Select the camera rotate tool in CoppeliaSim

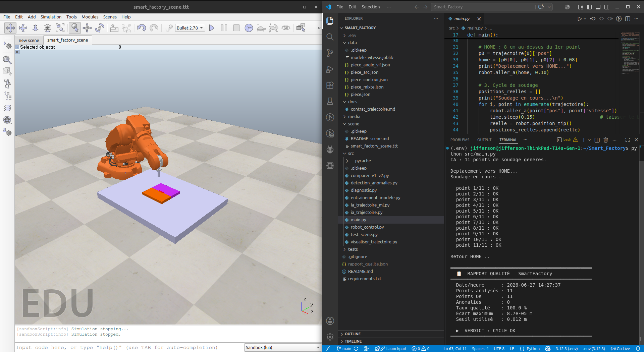tap(23, 28)
